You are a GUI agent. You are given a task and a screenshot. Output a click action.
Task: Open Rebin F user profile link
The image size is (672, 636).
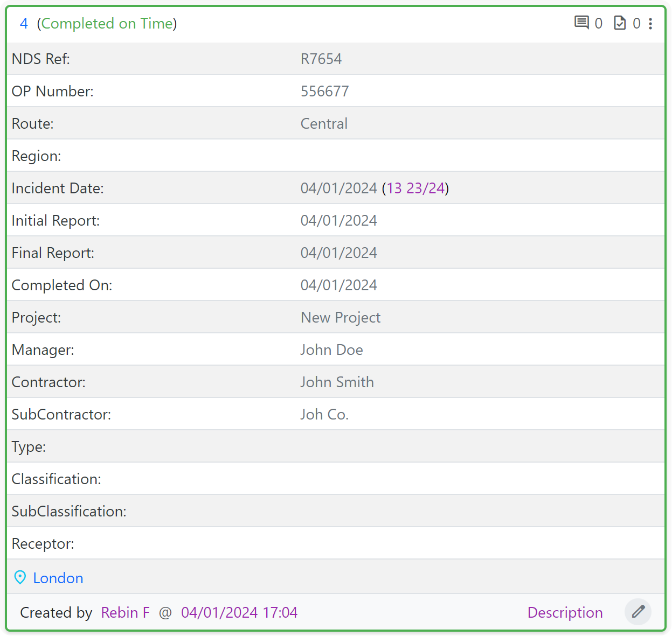tap(125, 612)
